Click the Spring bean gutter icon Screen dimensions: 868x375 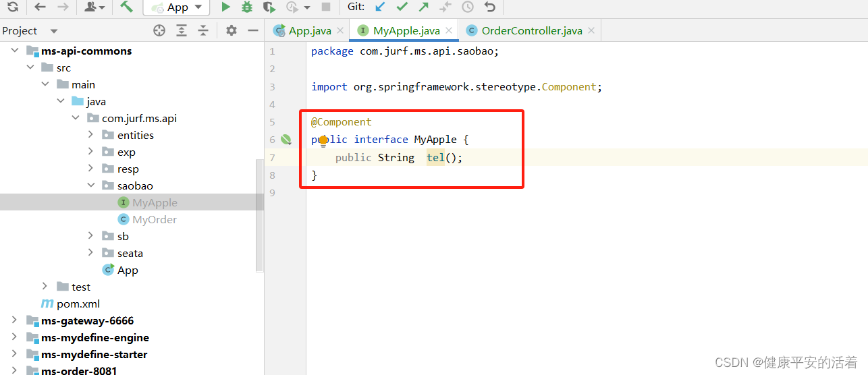click(x=286, y=140)
